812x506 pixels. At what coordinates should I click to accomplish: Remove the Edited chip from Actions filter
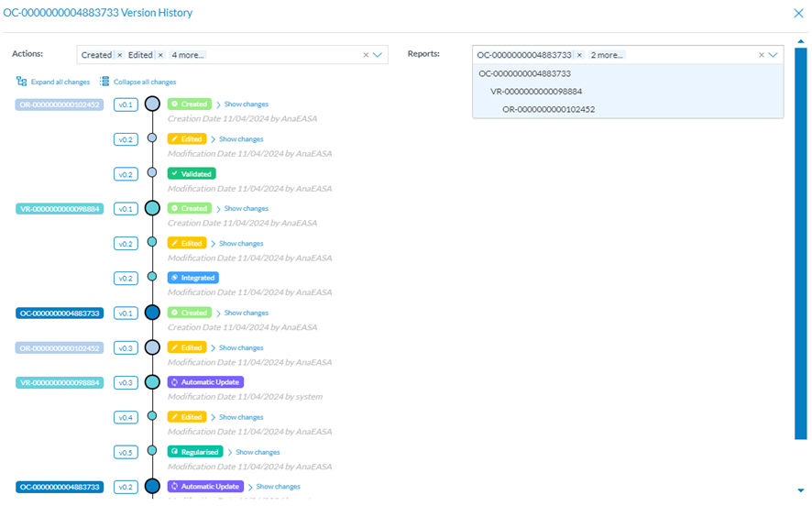160,55
